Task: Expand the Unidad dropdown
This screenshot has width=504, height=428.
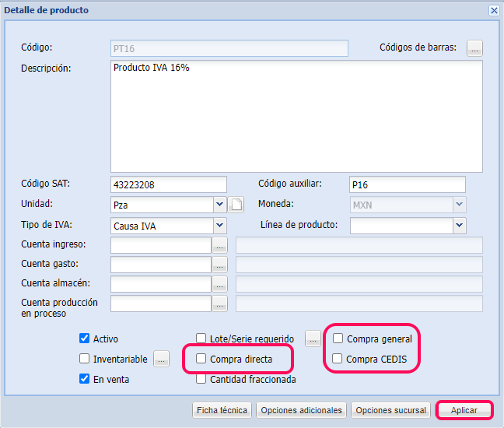Action: pos(219,205)
